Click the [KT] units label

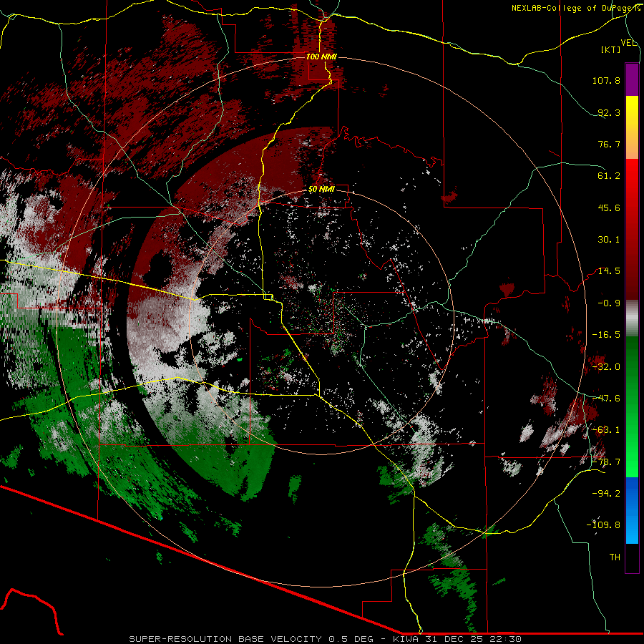tap(611, 49)
